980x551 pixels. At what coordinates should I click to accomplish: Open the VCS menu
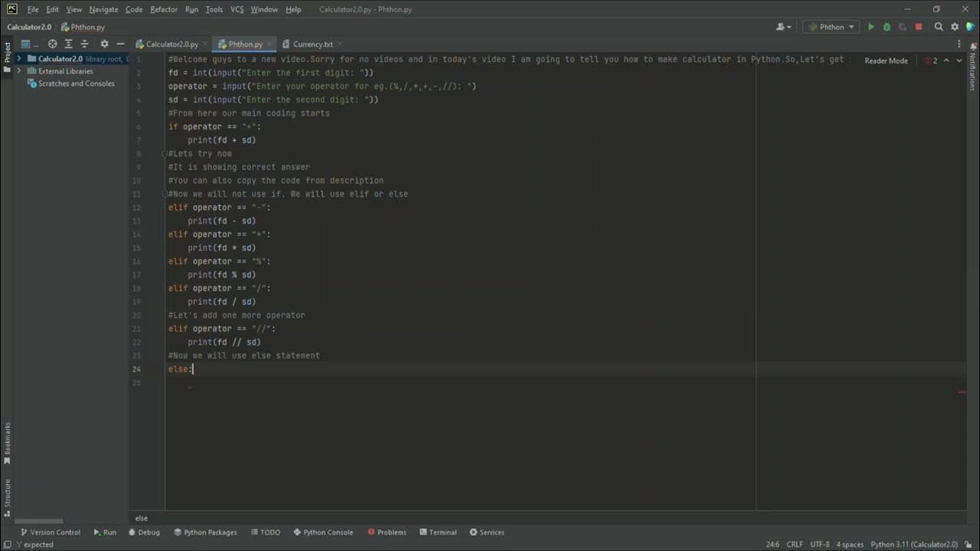click(x=237, y=9)
